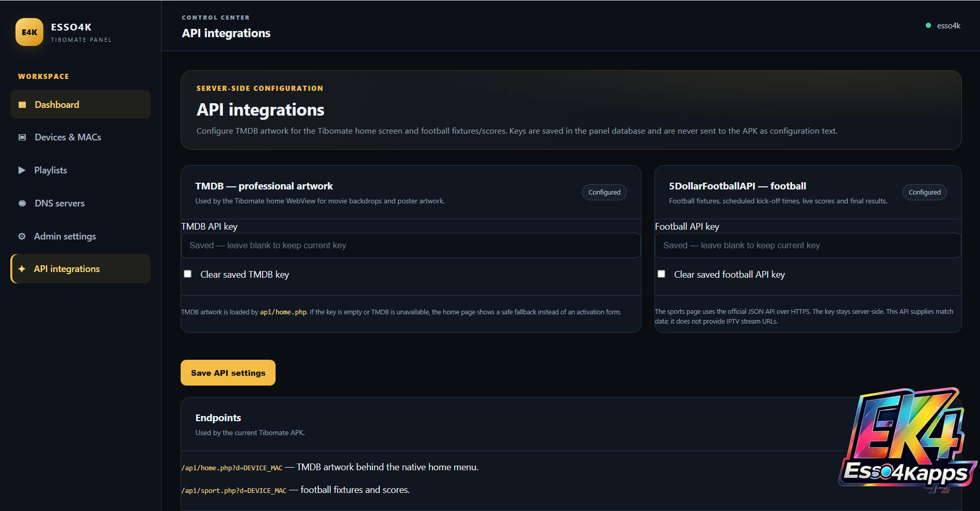This screenshot has height=511, width=980.
Task: Open the Playlists section
Action: (x=81, y=170)
